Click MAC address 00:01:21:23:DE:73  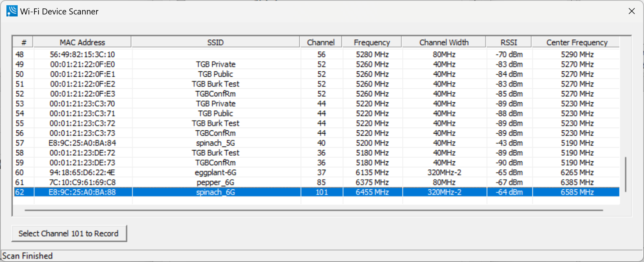coord(82,162)
